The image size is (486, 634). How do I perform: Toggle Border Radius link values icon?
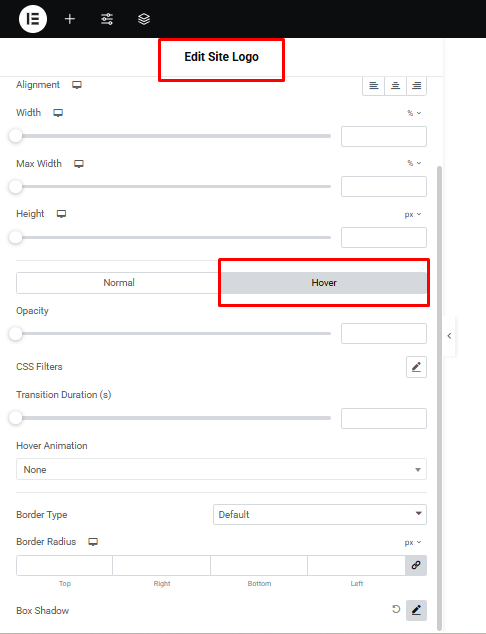[416, 565]
